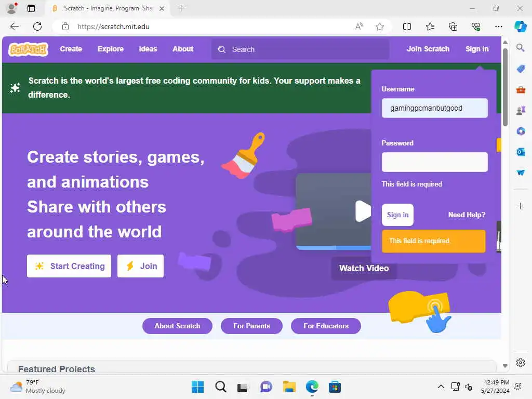Open the Ideas page
The image size is (532, 399).
(x=148, y=49)
